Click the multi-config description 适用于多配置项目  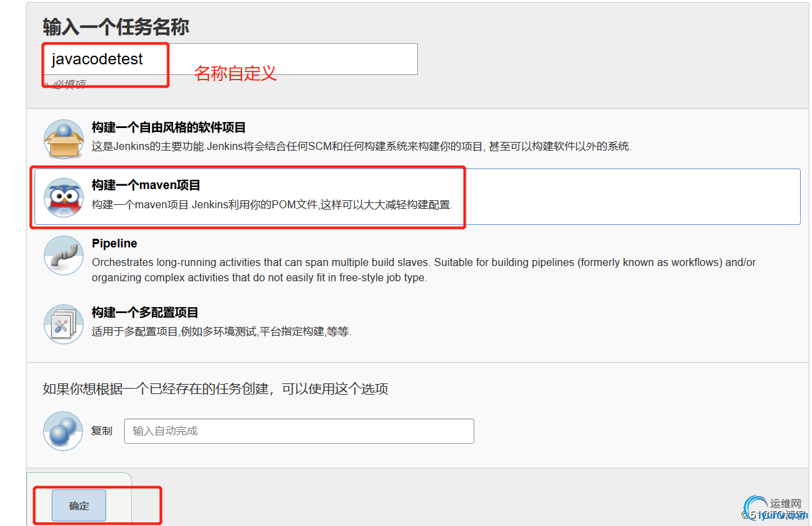tap(221, 332)
